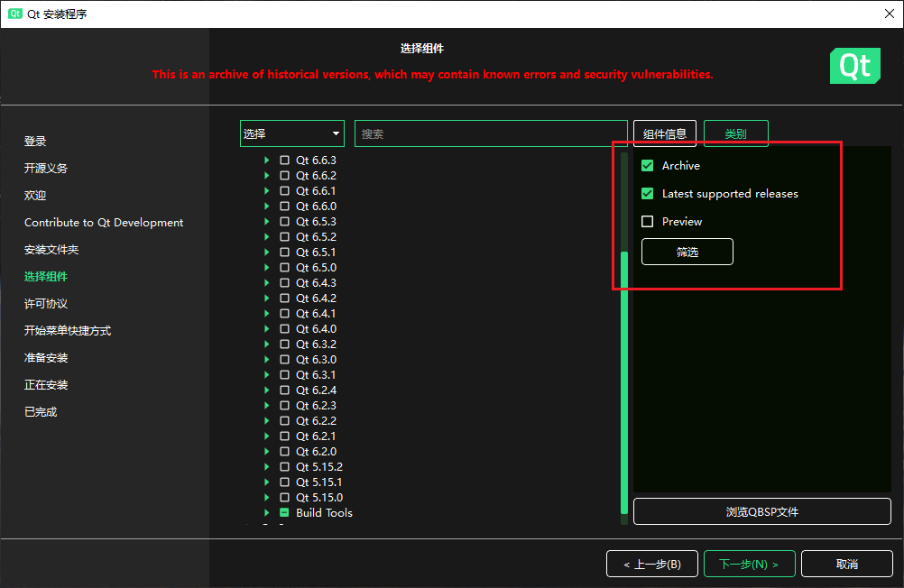Open the 选择 dropdown combo box

(291, 133)
